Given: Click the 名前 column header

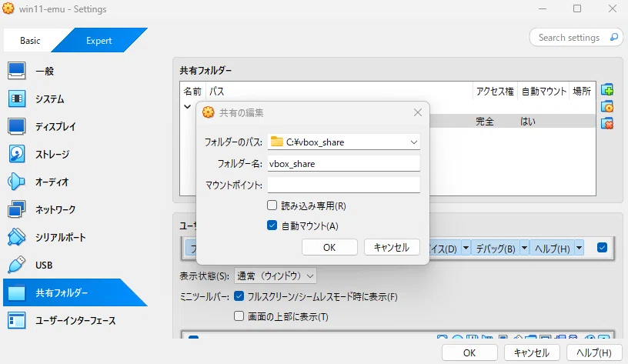Looking at the screenshot, I should coord(192,92).
